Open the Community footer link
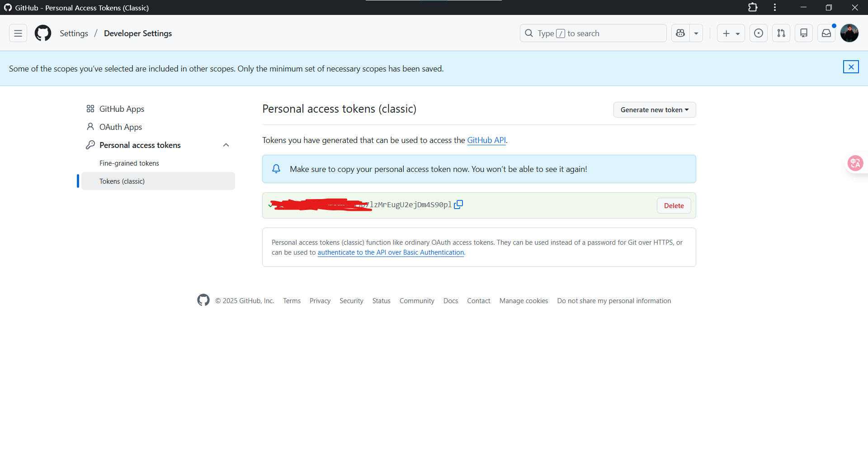This screenshot has width=868, height=466. pyautogui.click(x=417, y=301)
